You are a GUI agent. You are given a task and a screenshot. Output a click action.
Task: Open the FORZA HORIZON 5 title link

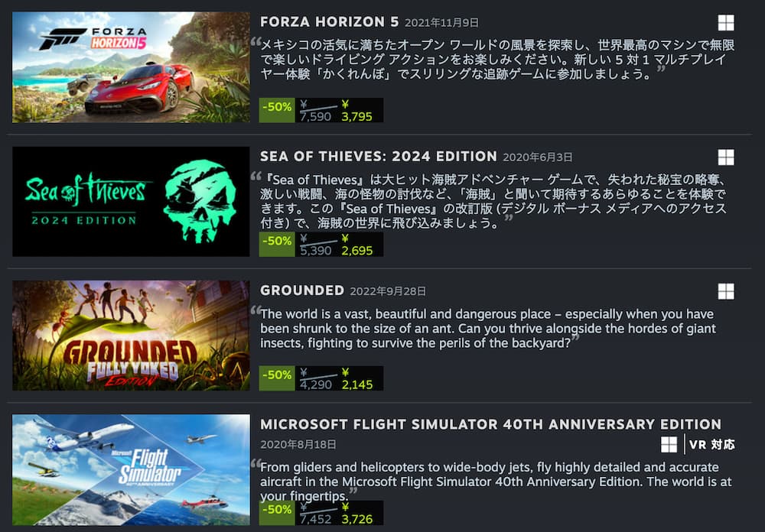329,22
